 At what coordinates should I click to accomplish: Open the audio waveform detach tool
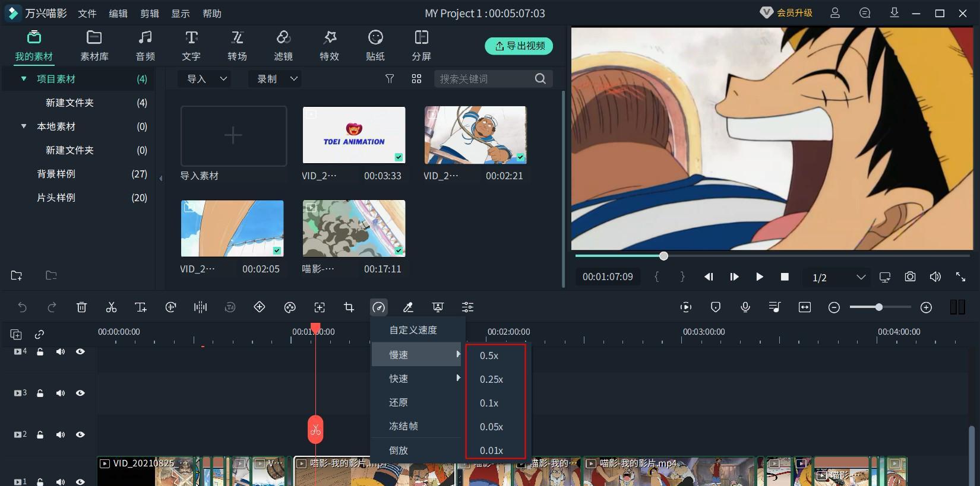point(200,307)
